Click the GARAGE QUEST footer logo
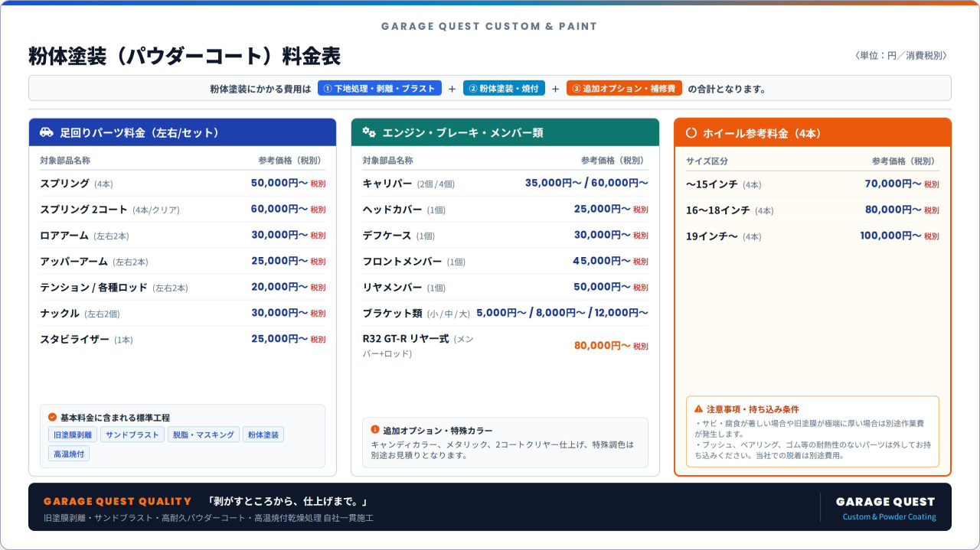Screen dimensions: 980x550 pos(886,502)
